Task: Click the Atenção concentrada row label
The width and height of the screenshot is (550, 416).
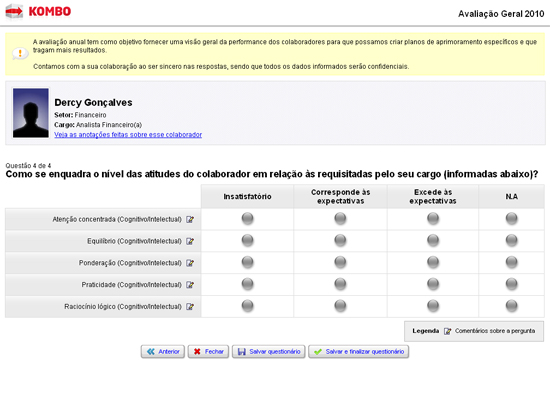Action: pyautogui.click(x=117, y=219)
